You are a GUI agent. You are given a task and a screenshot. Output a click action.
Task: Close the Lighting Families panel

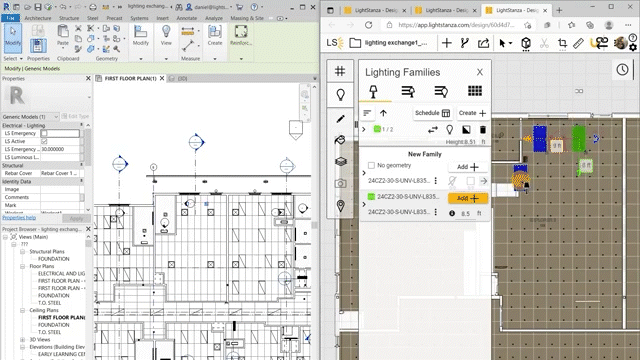tap(480, 72)
